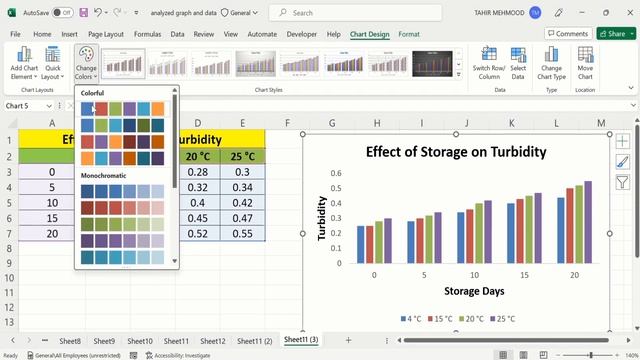
Task: Click the 25 °C legend entry
Action: point(502,319)
